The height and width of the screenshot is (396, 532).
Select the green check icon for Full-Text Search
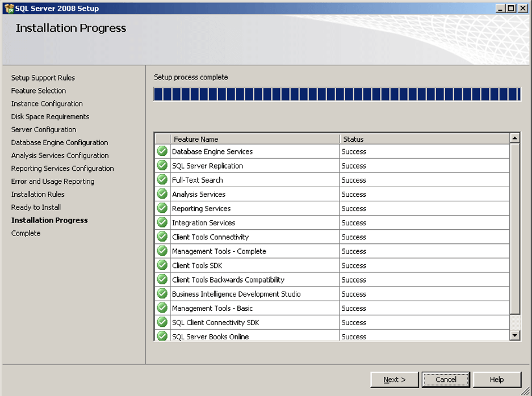click(x=162, y=180)
